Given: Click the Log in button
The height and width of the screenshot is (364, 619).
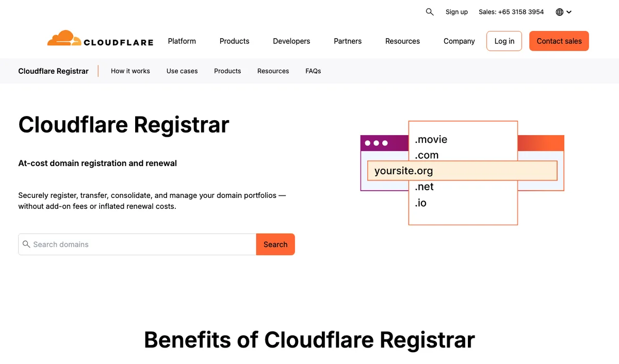Looking at the screenshot, I should pos(504,41).
